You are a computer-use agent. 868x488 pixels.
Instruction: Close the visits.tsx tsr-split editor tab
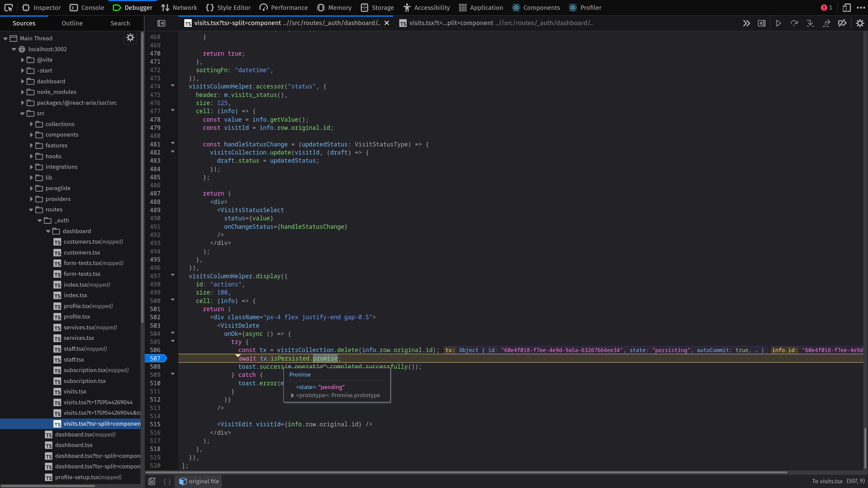(387, 23)
